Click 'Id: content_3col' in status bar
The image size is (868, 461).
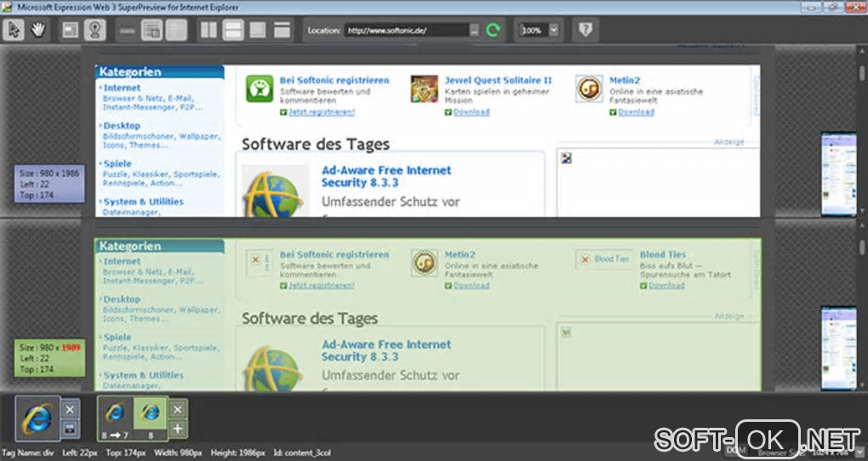302,452
